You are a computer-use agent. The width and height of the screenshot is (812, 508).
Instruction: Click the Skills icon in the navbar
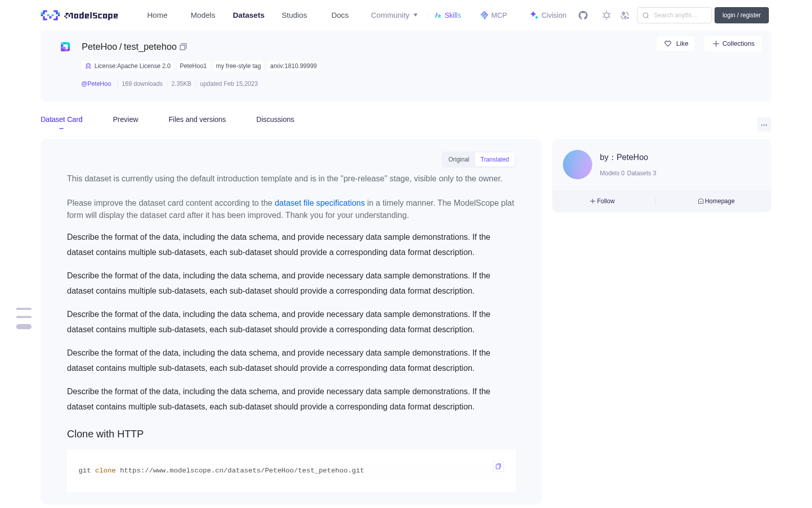[x=438, y=15]
